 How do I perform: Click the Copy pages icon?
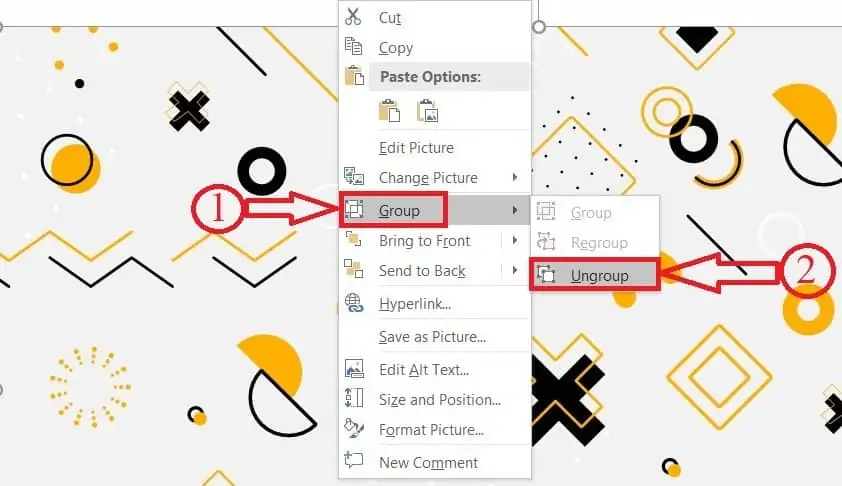pyautogui.click(x=353, y=46)
